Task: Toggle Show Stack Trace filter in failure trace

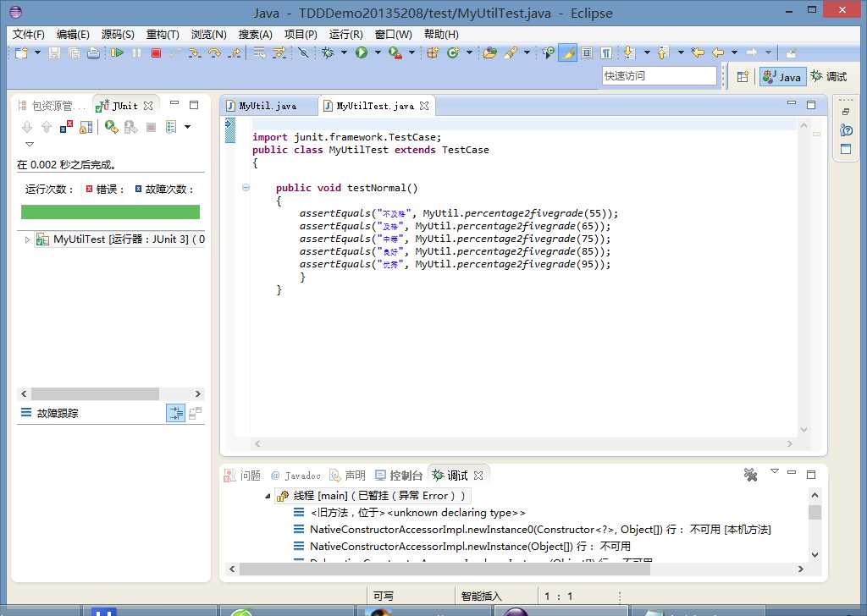Action: click(176, 413)
